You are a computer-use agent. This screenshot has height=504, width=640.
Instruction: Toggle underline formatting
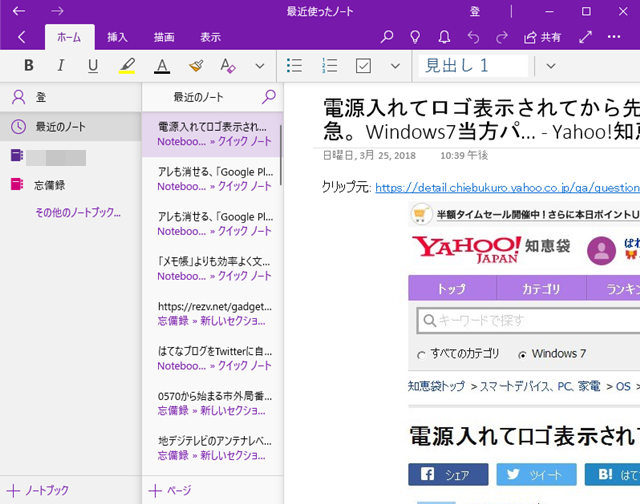(x=93, y=65)
